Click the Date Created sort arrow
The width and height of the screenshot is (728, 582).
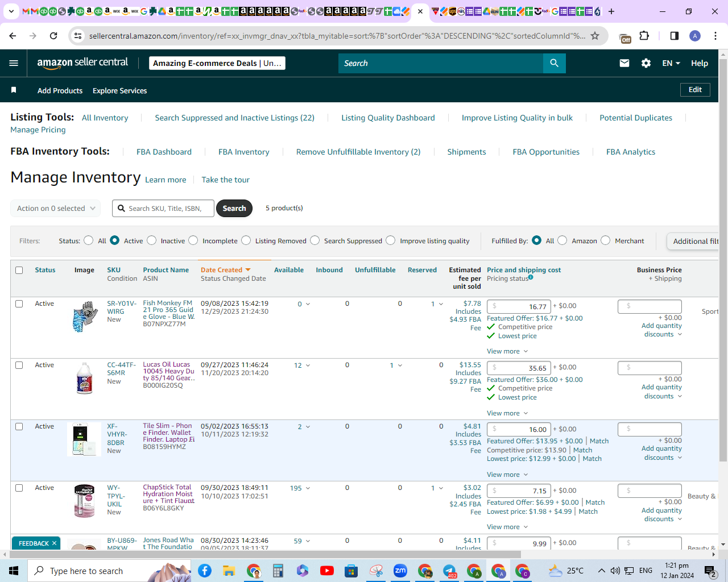[x=248, y=270]
